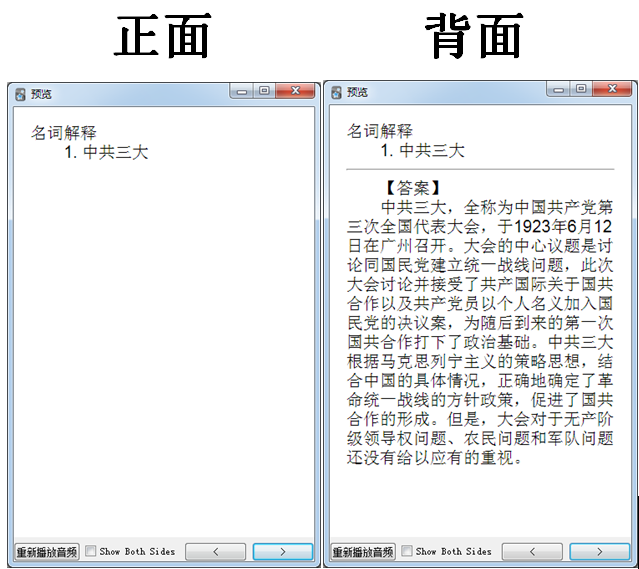This screenshot has height=569, width=639.
Task: Click '名词解释' heading in right window
Action: click(380, 131)
